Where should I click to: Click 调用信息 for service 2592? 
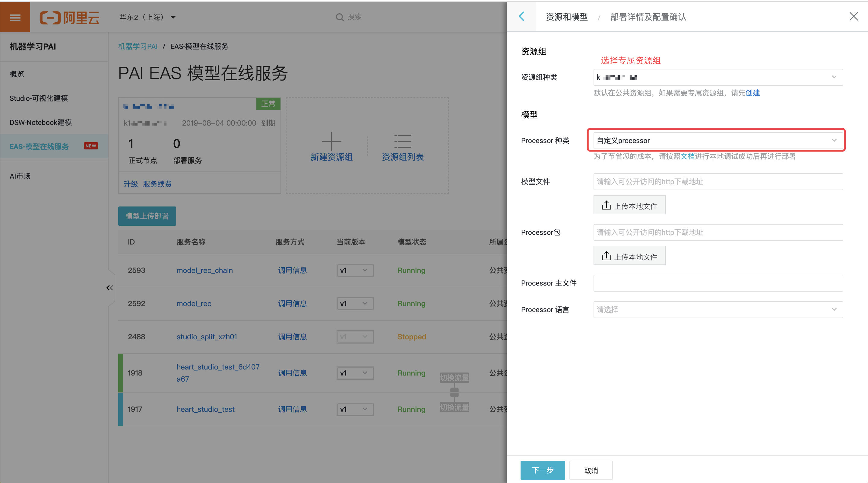[292, 304]
